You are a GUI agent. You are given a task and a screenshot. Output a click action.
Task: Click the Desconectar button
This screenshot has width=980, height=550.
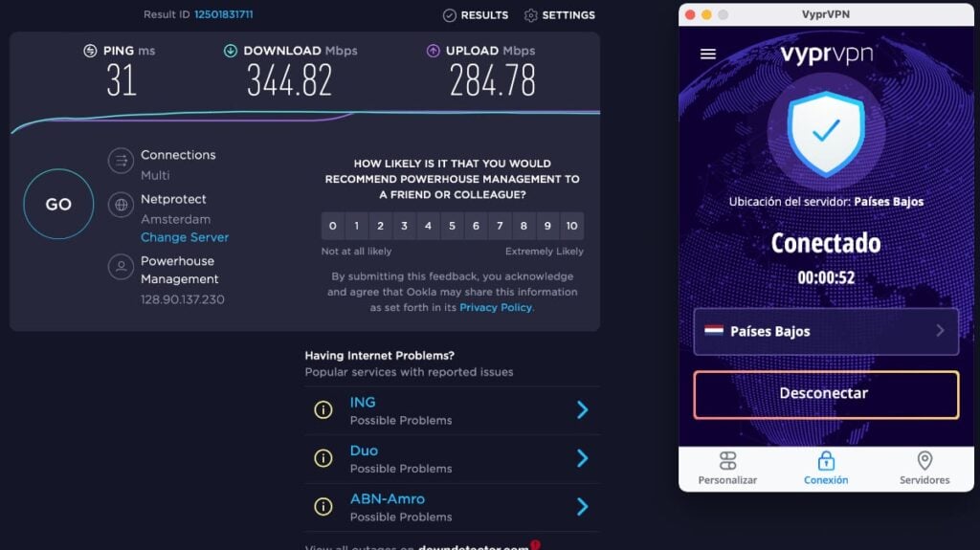[x=826, y=394]
